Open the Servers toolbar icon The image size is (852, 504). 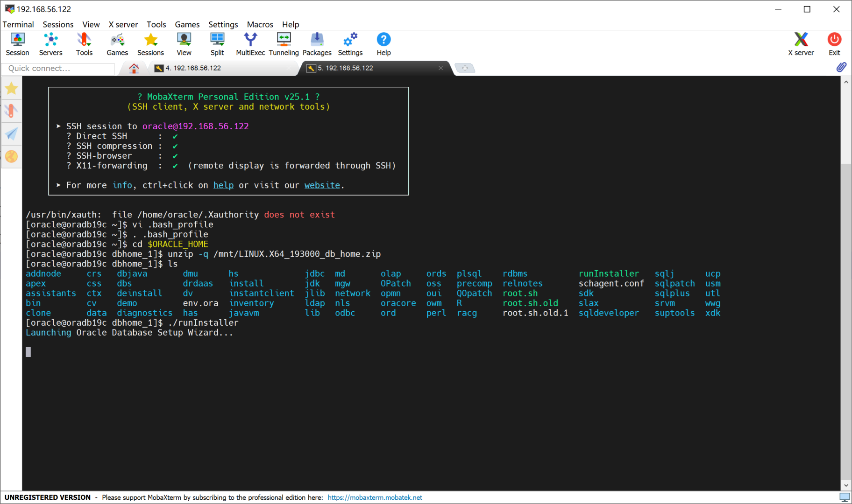point(50,44)
